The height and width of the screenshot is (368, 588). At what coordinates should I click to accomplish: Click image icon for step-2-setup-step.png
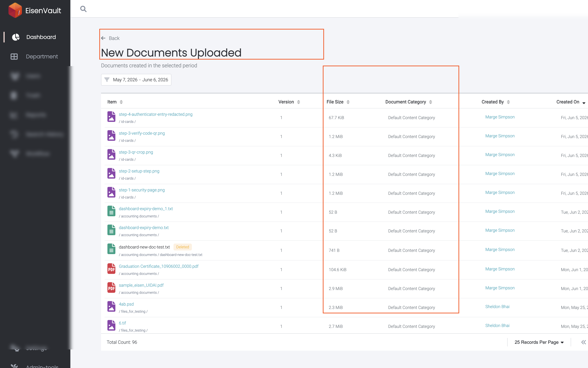pos(111,173)
